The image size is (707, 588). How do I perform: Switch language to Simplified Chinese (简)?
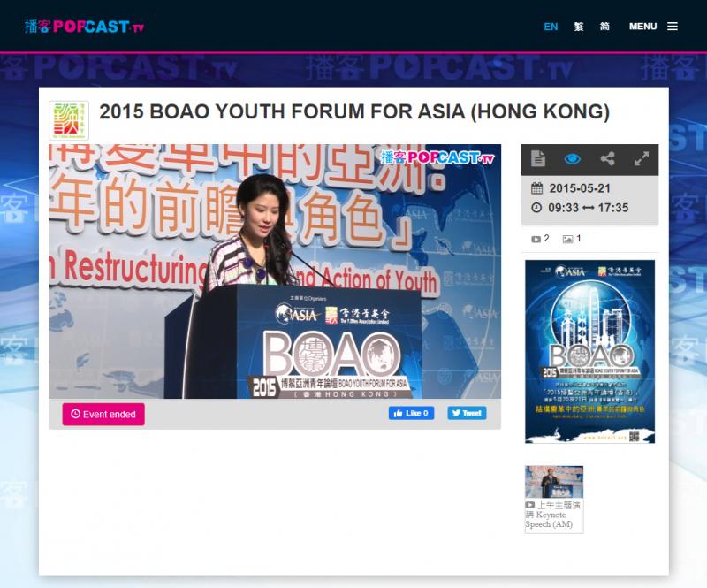(x=604, y=27)
